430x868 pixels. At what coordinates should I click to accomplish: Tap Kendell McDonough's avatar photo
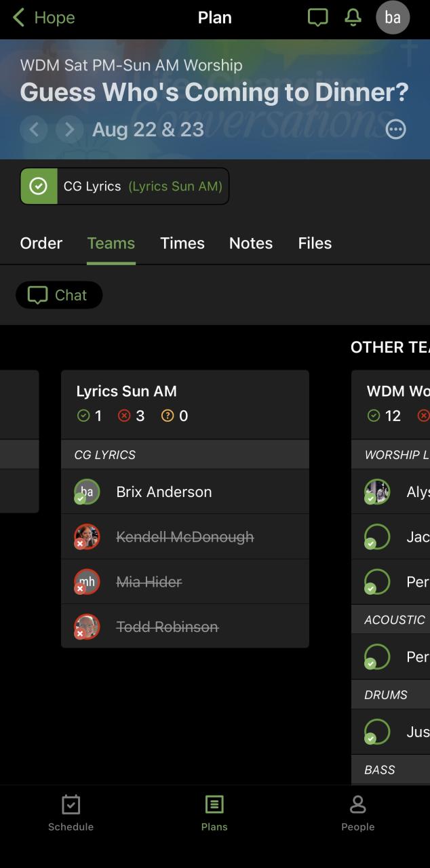pyautogui.click(x=87, y=536)
